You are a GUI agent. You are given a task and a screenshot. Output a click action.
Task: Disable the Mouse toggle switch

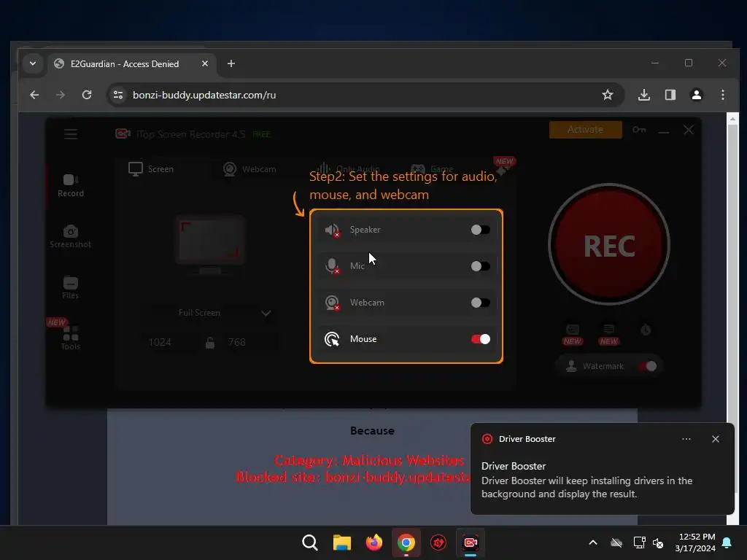coord(480,339)
